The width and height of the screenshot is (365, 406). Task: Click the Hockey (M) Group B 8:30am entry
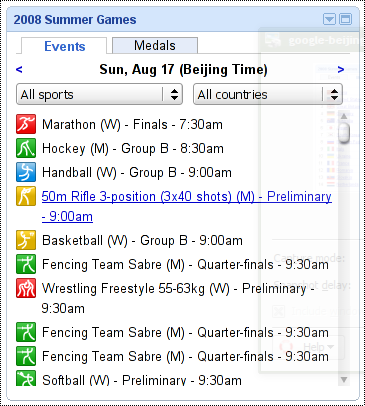(133, 149)
